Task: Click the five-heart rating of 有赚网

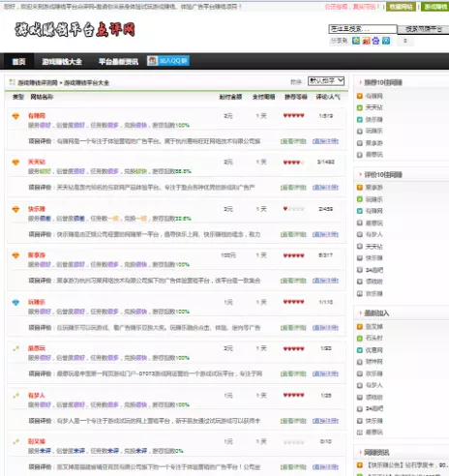Action: (293, 116)
